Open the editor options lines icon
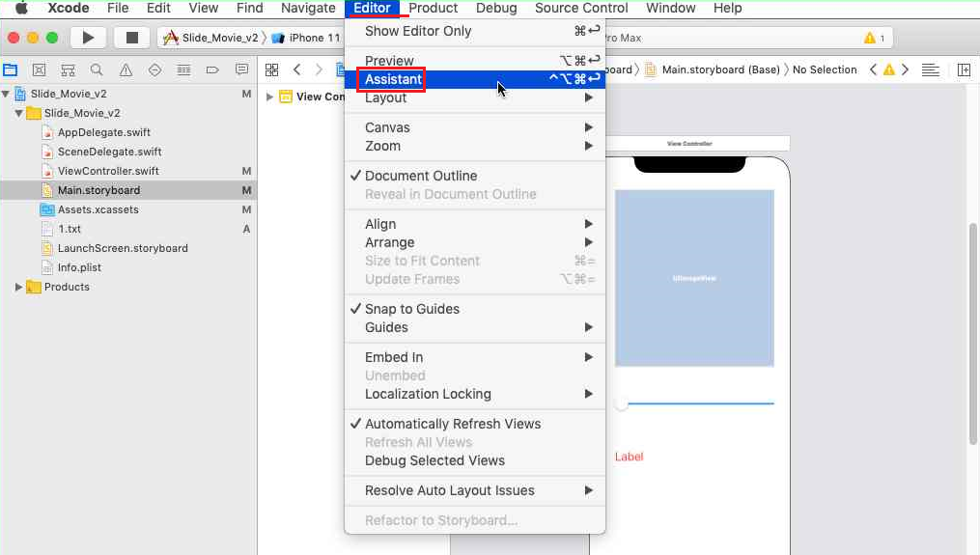Viewport: 980px width, 555px height. [x=931, y=70]
